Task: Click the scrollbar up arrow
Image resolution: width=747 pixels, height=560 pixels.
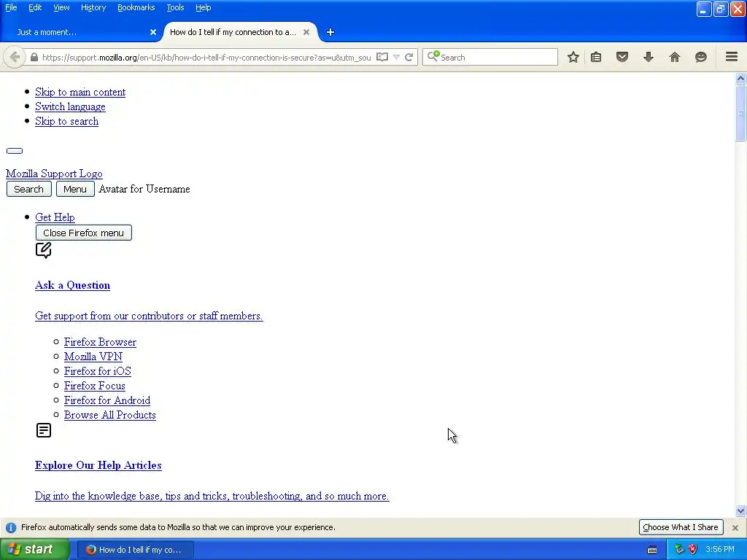Action: [x=740, y=79]
